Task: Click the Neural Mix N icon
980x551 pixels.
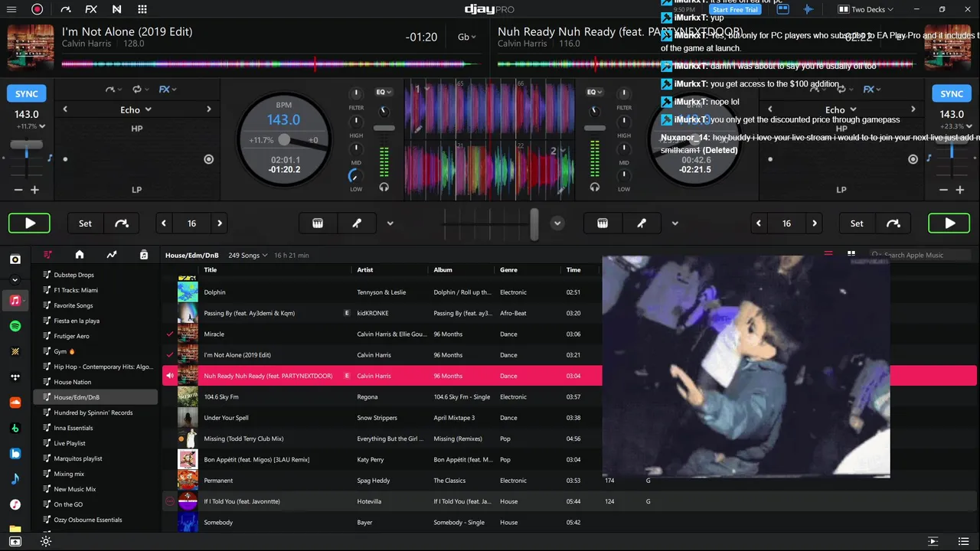Action: pyautogui.click(x=116, y=9)
